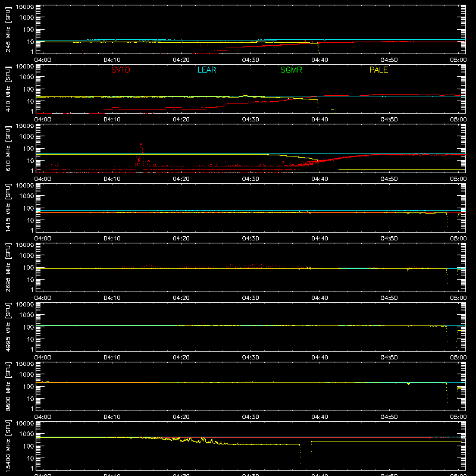The width and height of the screenshot is (476, 476).
Task: Click 04:00 time label under 245 MHz plot
Action: point(42,60)
